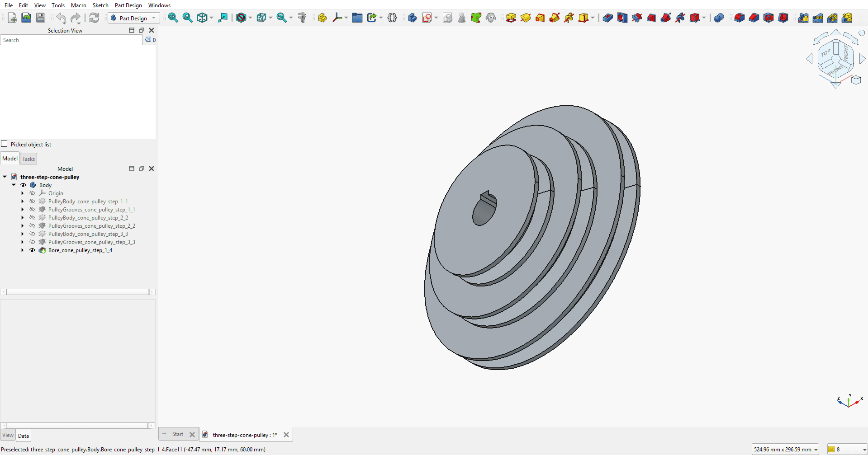The width and height of the screenshot is (868, 455).
Task: Expand the Bore_cone_pulley_step_1_4 tree node
Action: 22,250
